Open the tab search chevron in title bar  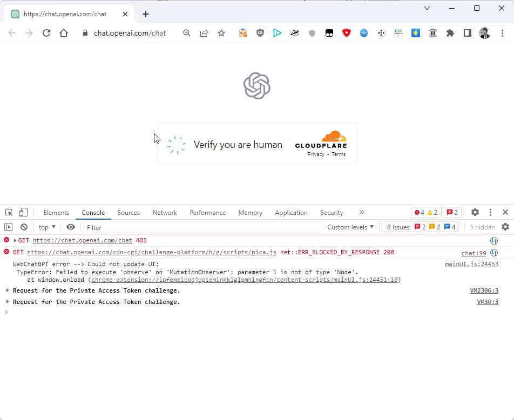click(427, 8)
